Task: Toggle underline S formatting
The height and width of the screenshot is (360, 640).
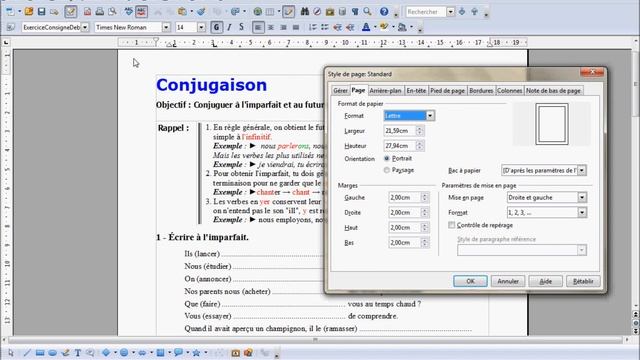Action: (241, 27)
